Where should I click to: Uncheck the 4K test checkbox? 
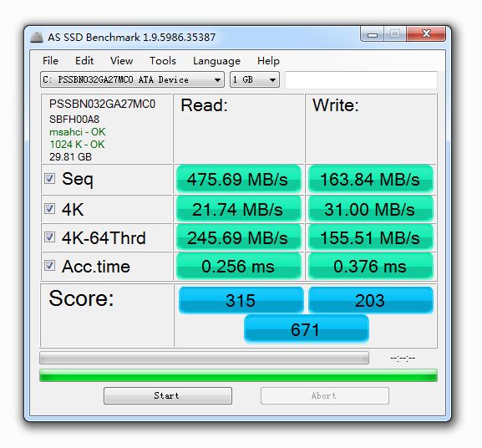pyautogui.click(x=49, y=208)
